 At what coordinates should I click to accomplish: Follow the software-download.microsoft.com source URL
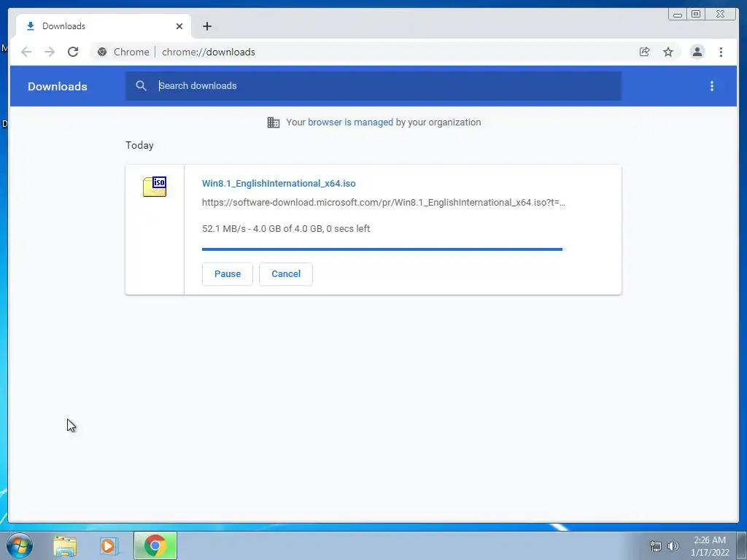384,203
